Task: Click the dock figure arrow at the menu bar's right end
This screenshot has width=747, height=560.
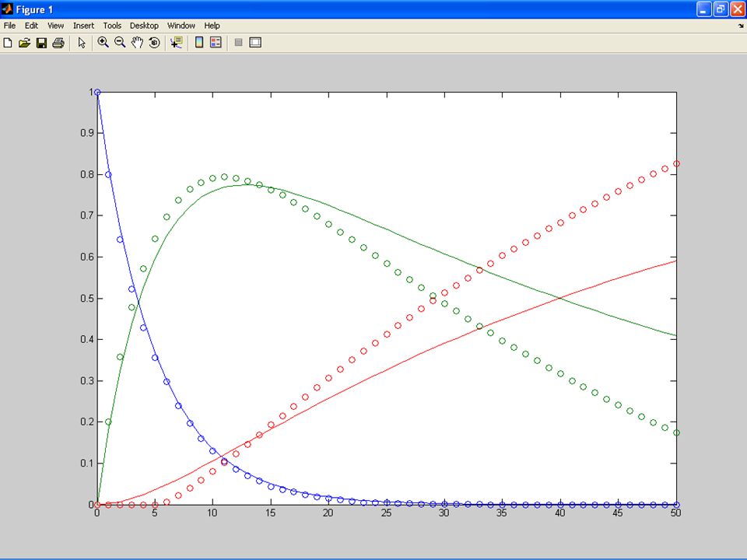Action: pyautogui.click(x=741, y=26)
